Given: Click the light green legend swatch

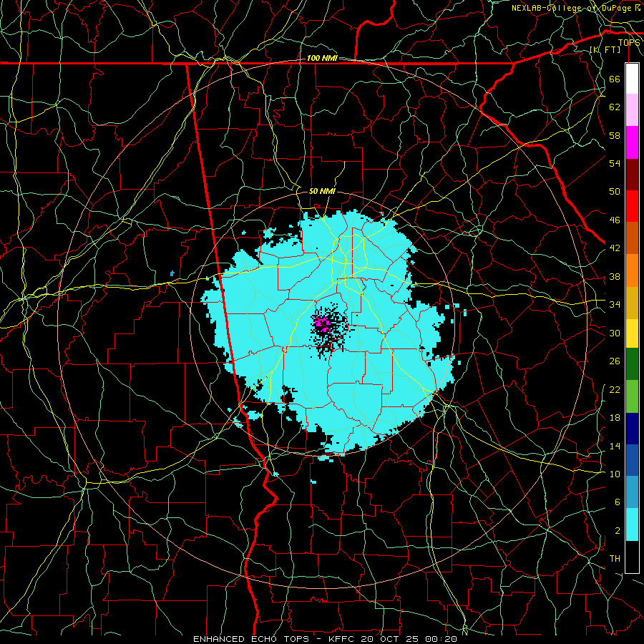Looking at the screenshot, I should pyautogui.click(x=632, y=396).
